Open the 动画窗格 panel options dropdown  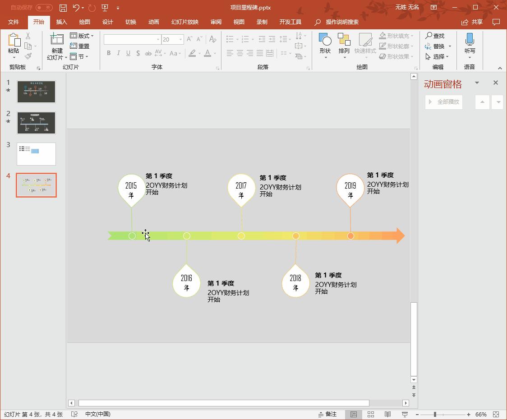pos(477,83)
